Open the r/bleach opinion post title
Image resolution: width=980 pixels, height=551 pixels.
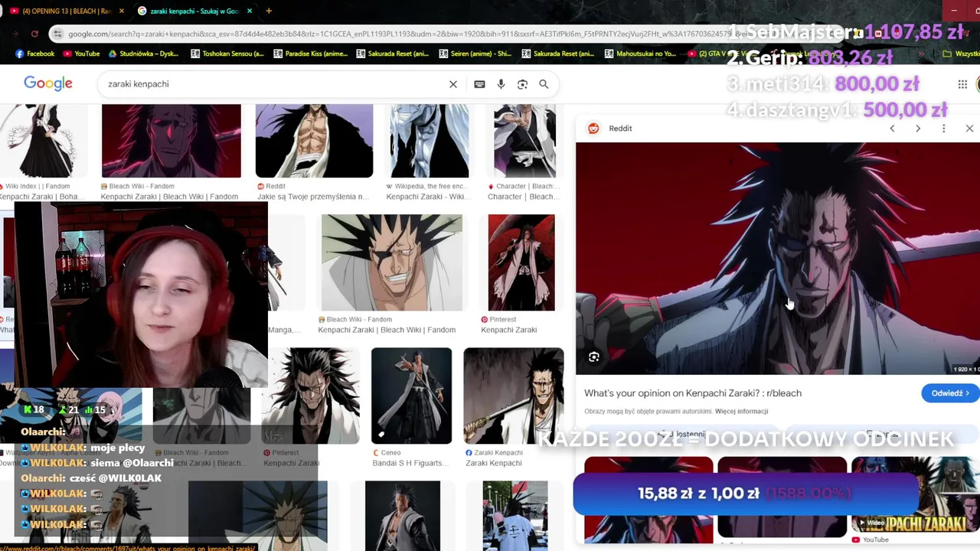pyautogui.click(x=693, y=393)
